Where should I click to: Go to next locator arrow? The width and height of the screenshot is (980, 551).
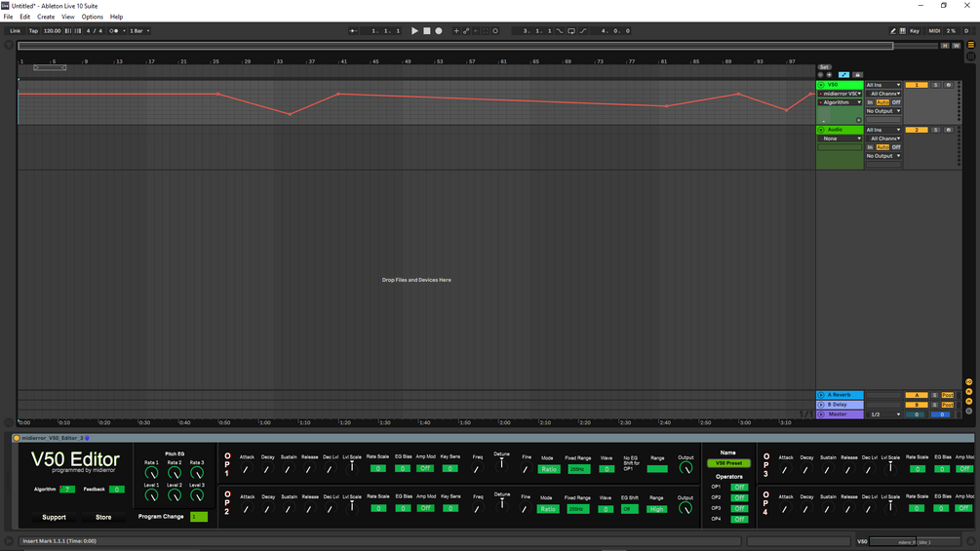coord(830,75)
